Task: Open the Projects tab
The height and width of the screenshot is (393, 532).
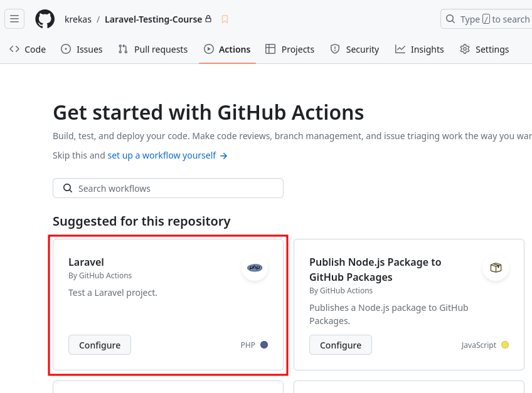Action: click(x=290, y=50)
